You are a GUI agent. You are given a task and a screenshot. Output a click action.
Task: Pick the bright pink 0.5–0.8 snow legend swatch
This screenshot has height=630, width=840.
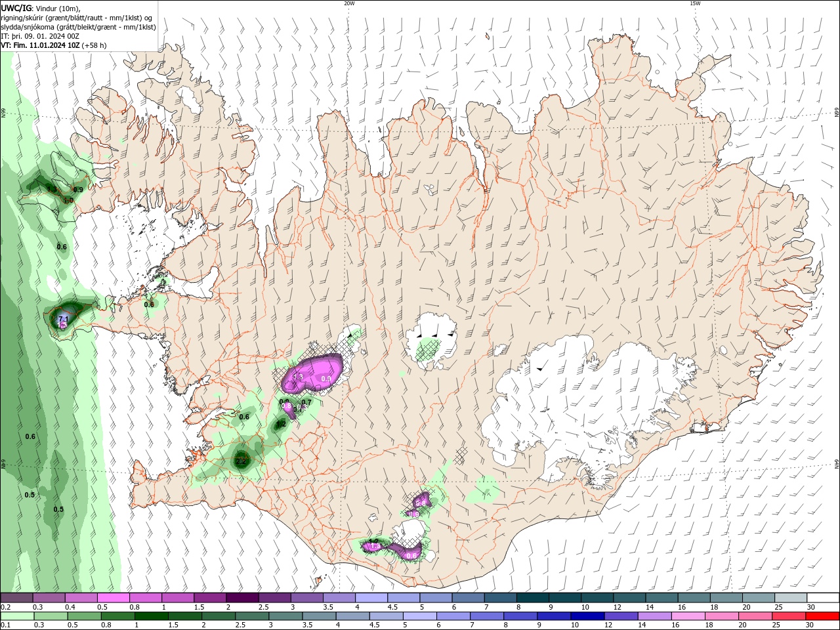tap(113, 598)
